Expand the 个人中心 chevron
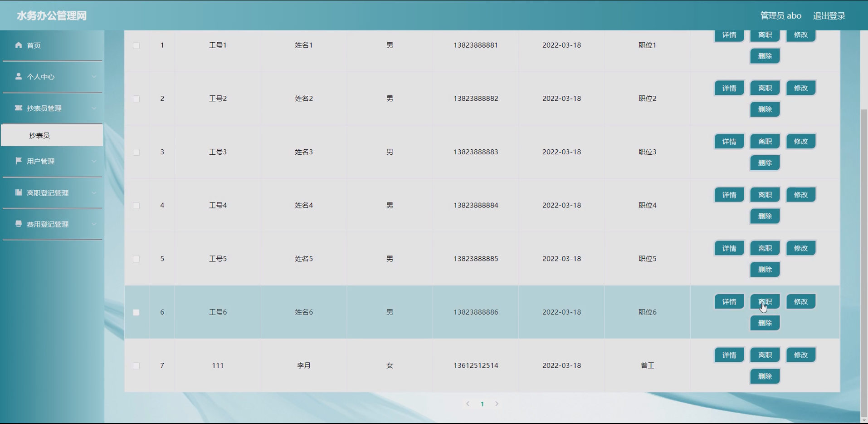Viewport: 868px width, 424px height. click(94, 77)
